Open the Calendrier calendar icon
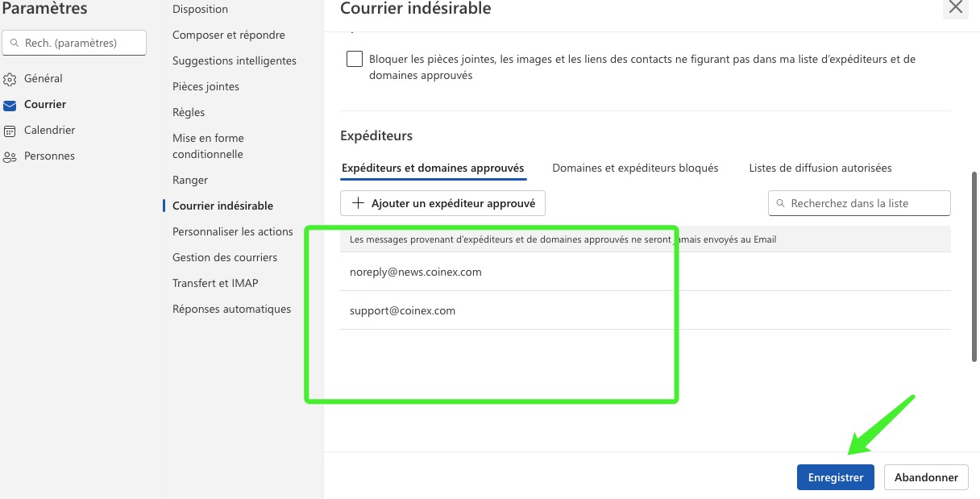Screen dimensions: 980x499 [x=10, y=131]
